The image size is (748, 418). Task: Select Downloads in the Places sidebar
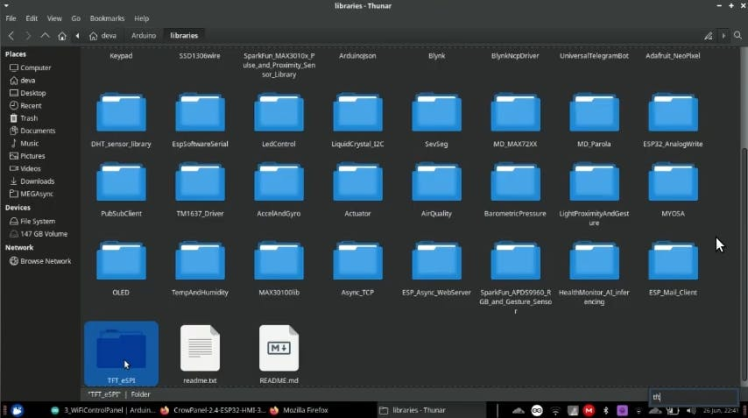[37, 181]
